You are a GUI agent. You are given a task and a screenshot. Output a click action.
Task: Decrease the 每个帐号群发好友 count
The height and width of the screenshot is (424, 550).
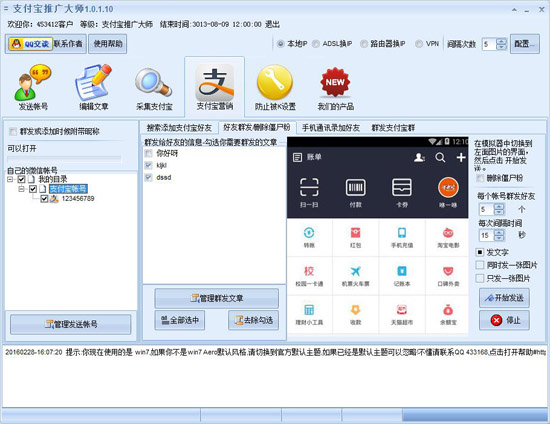pos(499,212)
